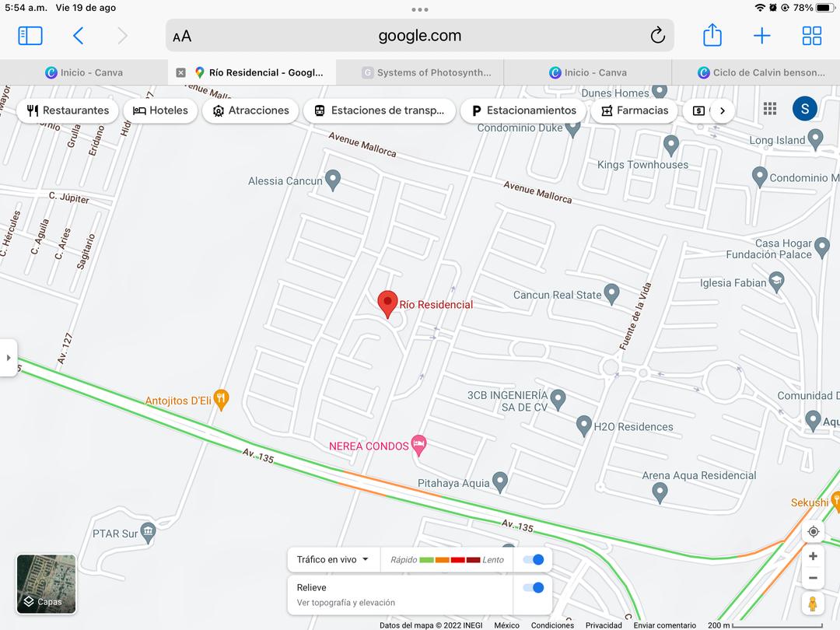Zoom in with the map plus button

point(813,556)
